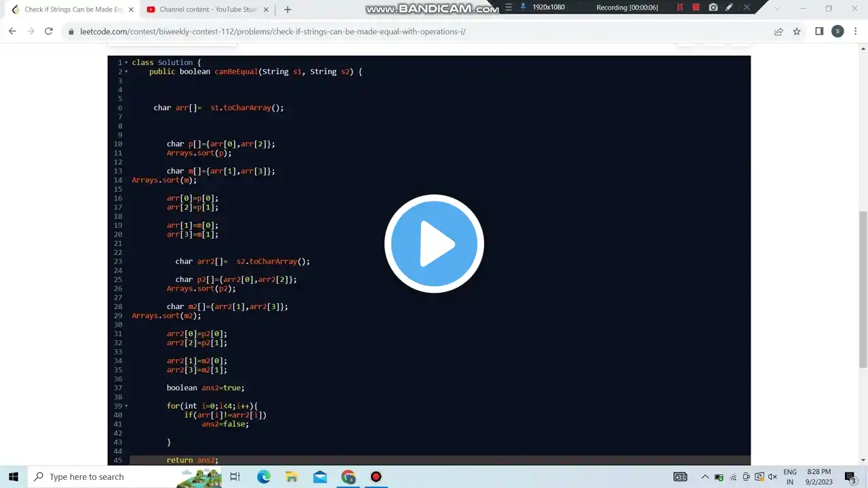Show hidden system tray icons
The image size is (868, 488).
pos(705,477)
